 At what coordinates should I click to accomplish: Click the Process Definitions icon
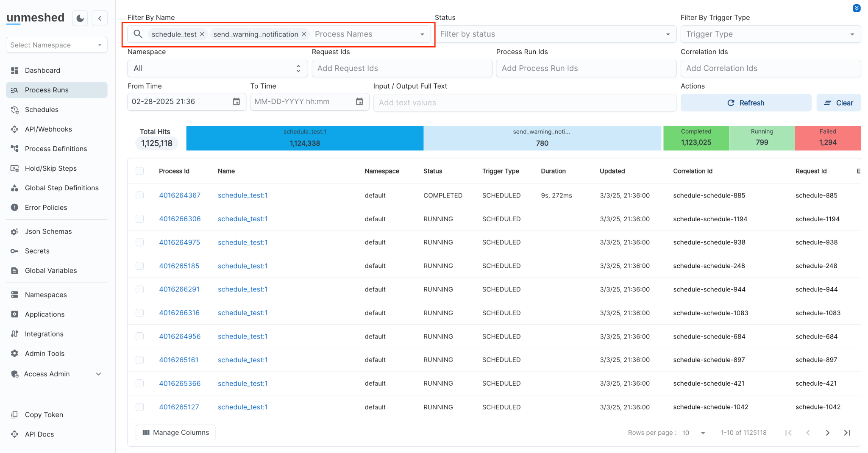14,149
